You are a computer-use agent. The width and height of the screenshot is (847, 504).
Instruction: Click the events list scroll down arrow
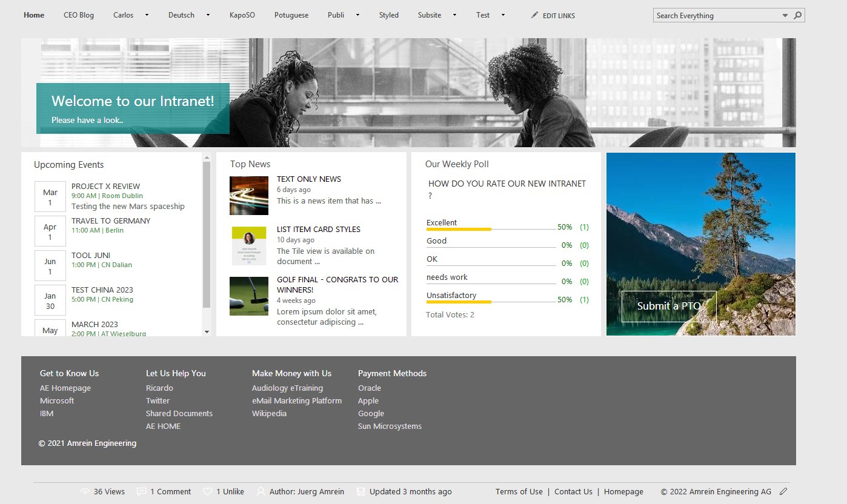click(207, 331)
